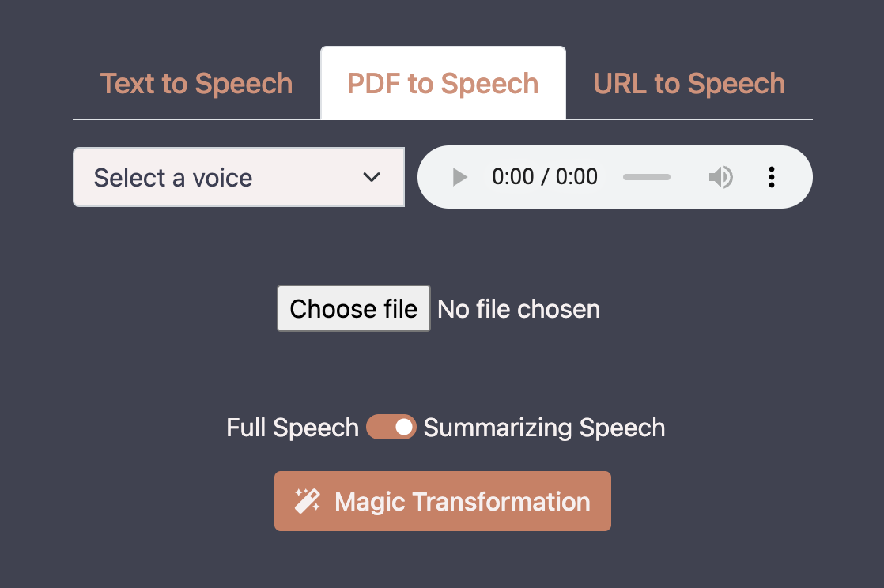Open the audio player three-dot menu
Screen dimensions: 884x588
[x=771, y=177]
